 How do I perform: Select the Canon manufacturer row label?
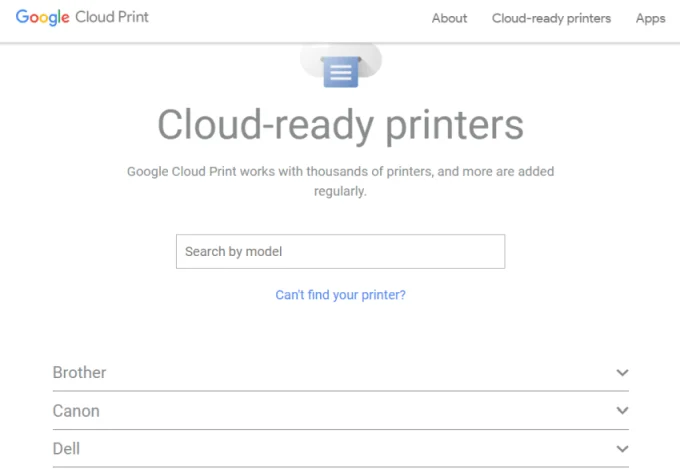76,411
